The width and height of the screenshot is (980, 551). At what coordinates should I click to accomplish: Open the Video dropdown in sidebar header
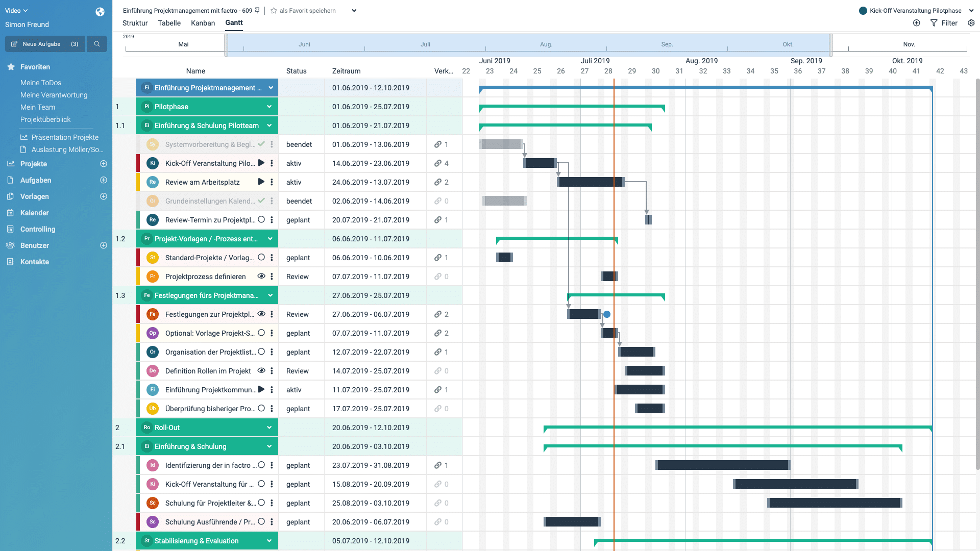(16, 11)
